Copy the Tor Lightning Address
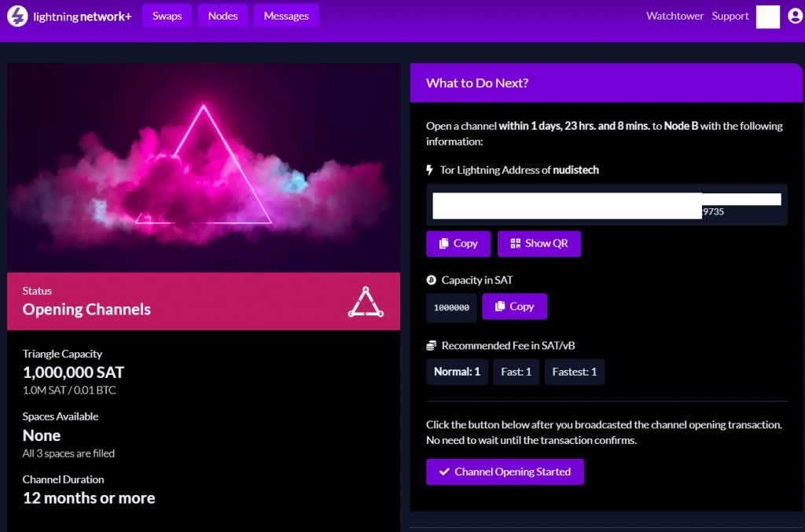 pyautogui.click(x=458, y=244)
